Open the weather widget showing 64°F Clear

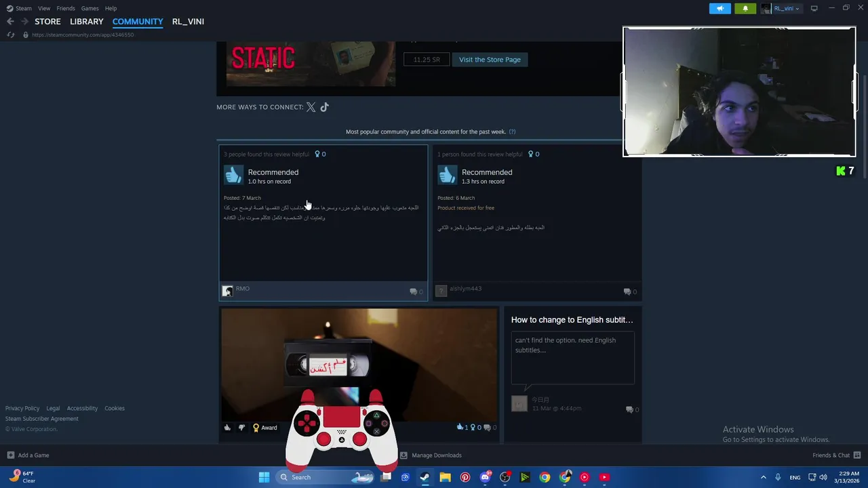pos(22,477)
